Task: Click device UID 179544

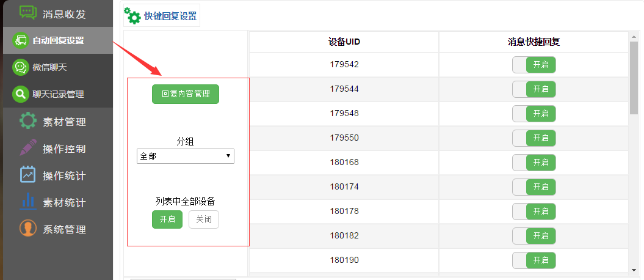Action: click(x=344, y=89)
